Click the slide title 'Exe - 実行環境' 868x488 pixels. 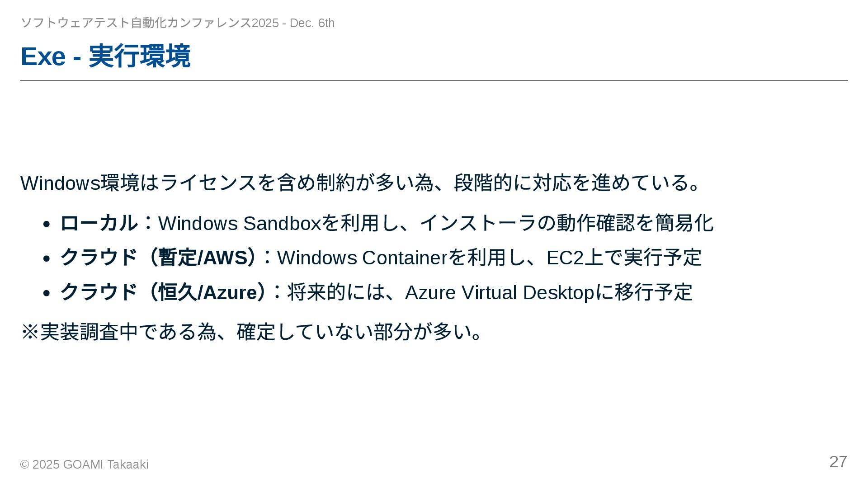point(105,56)
